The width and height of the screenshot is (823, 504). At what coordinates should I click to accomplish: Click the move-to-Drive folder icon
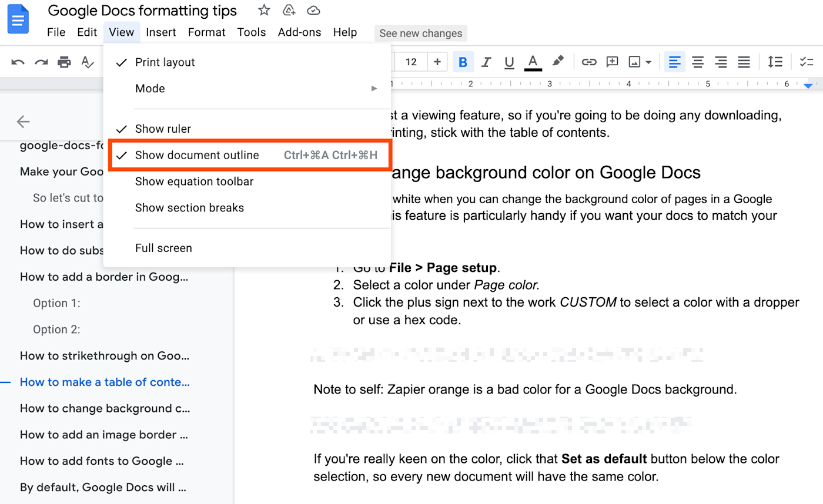pyautogui.click(x=289, y=10)
